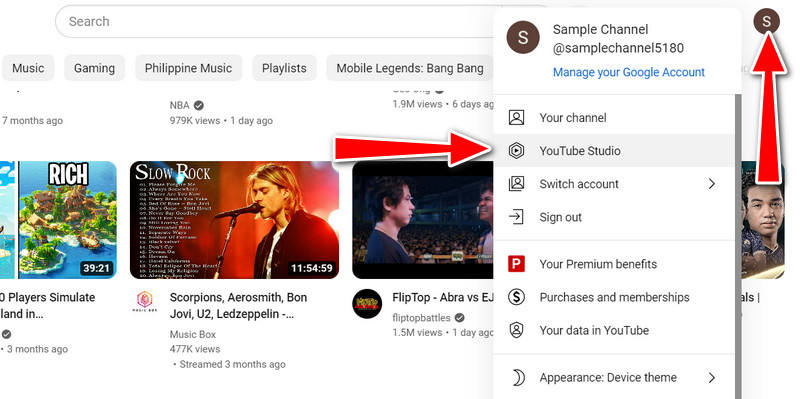The height and width of the screenshot is (399, 800).
Task: Open the FlipTop battle video thumbnail
Action: tap(422, 220)
